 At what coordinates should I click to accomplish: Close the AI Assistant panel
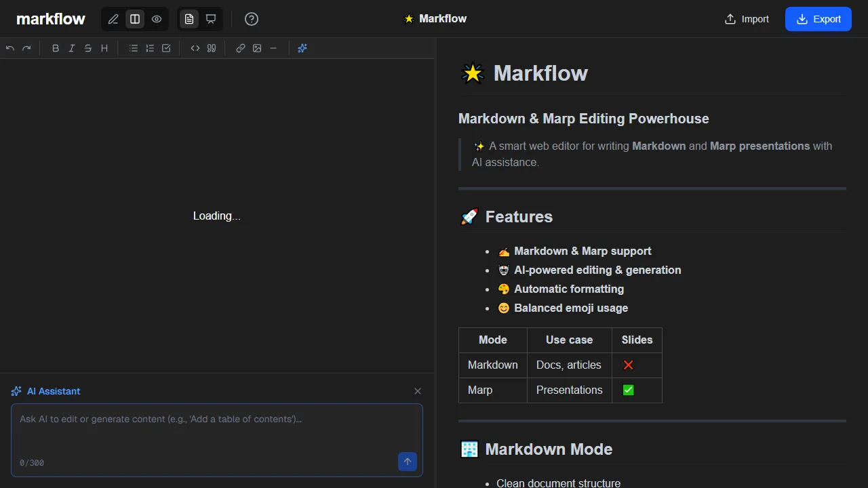point(418,391)
